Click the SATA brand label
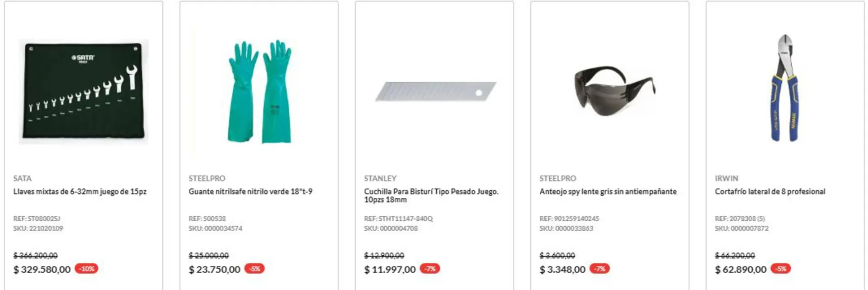The height and width of the screenshot is (290, 868). click(x=23, y=179)
